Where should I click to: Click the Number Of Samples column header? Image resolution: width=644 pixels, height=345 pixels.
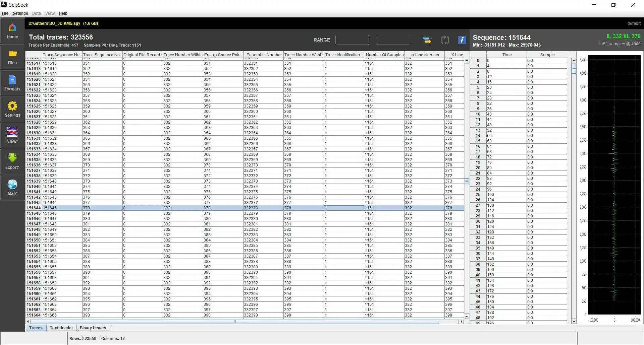tap(384, 55)
